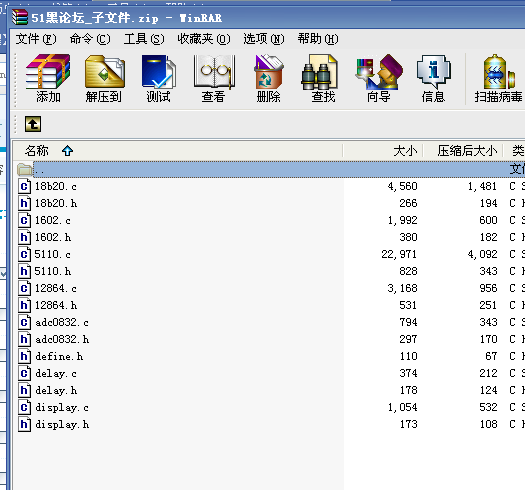Click size value 22,971 of 5110.c
Image resolution: width=525 pixels, height=490 pixels.
pos(399,255)
